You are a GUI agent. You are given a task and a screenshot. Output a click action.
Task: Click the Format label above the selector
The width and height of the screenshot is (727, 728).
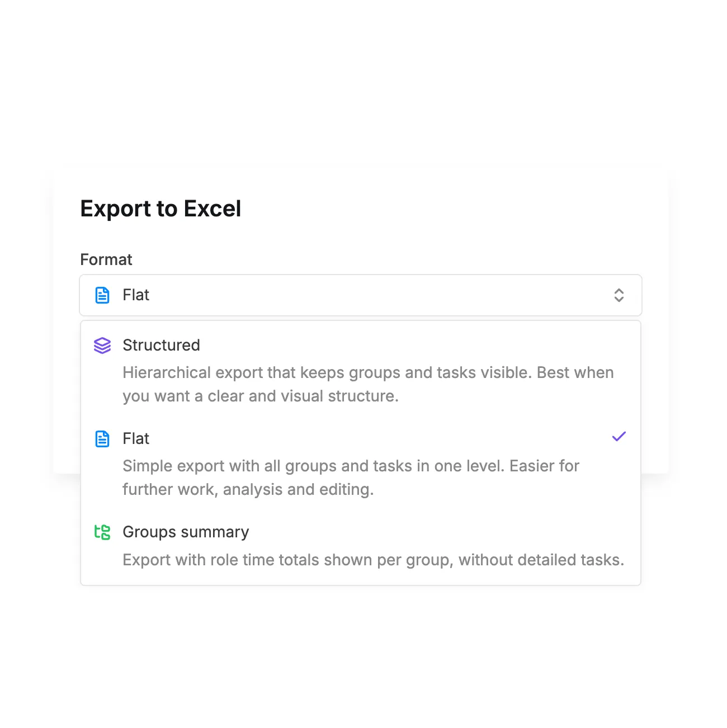(x=106, y=259)
